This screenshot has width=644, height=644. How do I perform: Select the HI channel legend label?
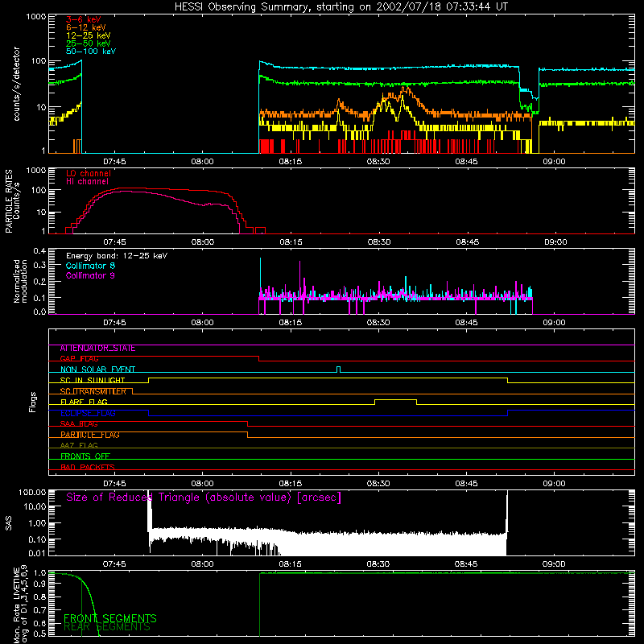(87, 182)
